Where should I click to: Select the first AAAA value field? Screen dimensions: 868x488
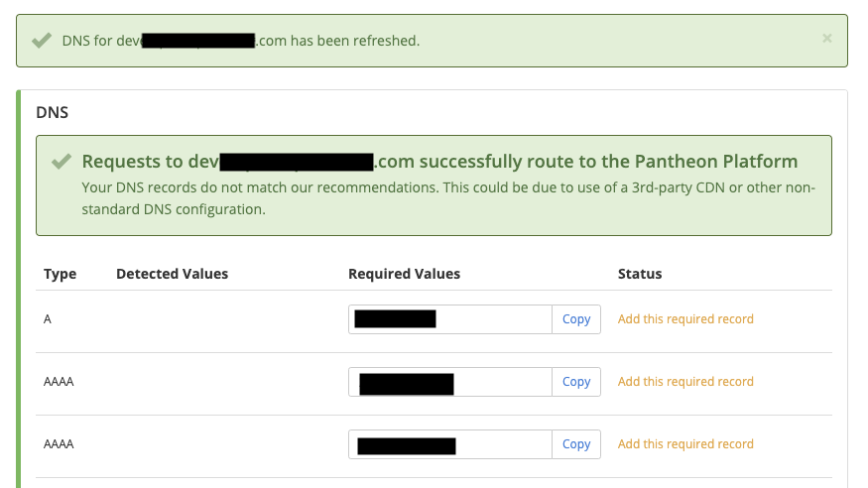(450, 382)
